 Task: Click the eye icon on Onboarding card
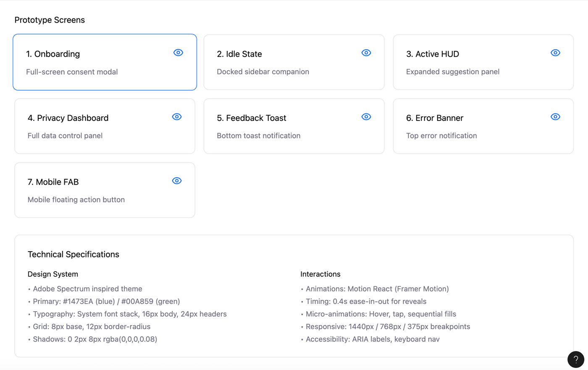178,53
